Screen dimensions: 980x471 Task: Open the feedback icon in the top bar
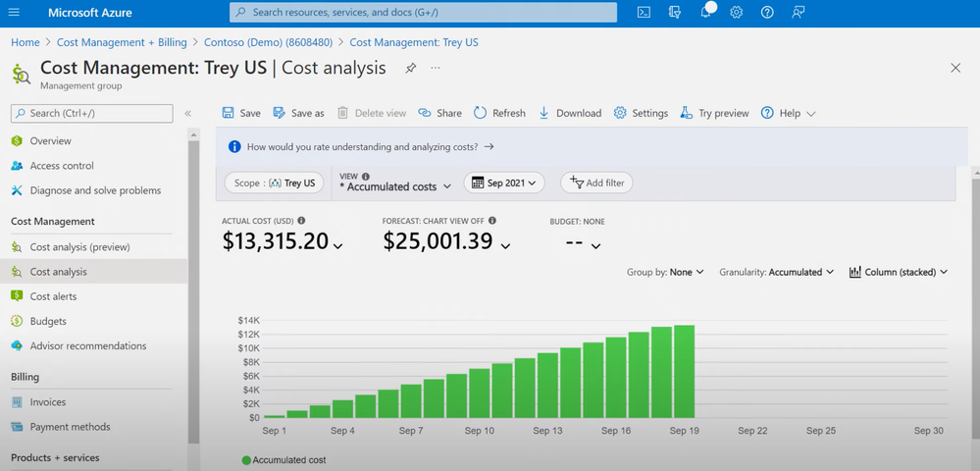tap(798, 13)
